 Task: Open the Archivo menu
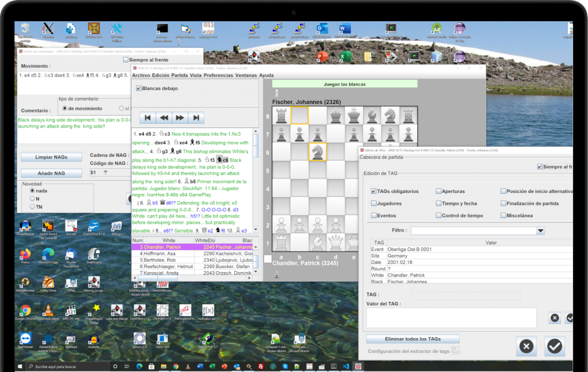[x=141, y=75]
